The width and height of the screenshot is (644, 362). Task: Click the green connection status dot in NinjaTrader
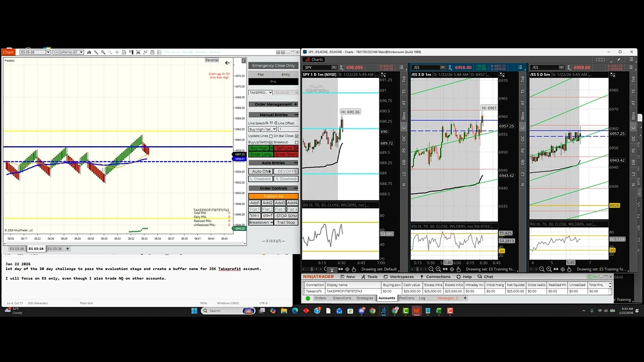tap(308, 298)
